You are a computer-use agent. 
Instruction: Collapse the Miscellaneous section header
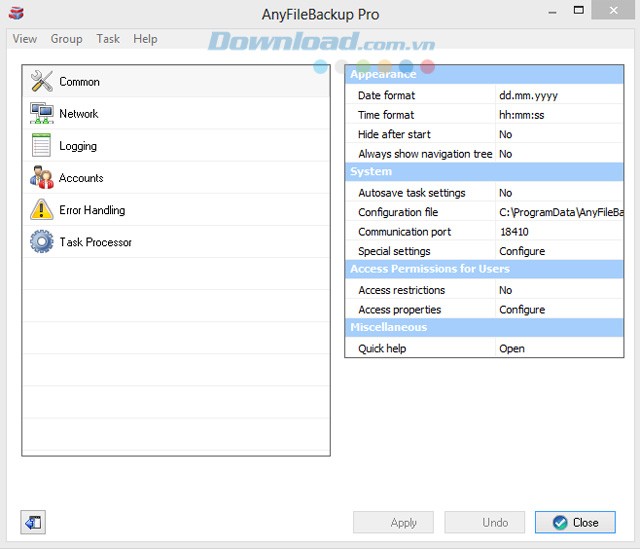coord(484,327)
